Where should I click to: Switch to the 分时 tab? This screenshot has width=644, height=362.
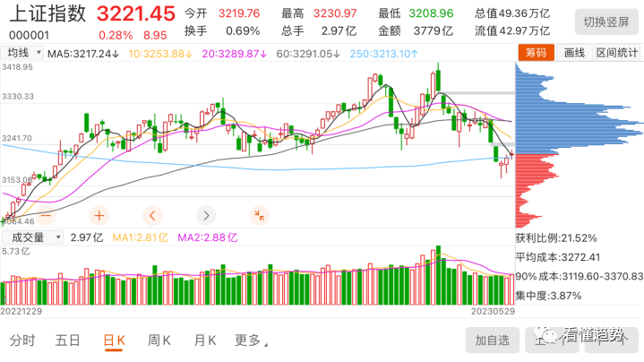tap(22, 340)
